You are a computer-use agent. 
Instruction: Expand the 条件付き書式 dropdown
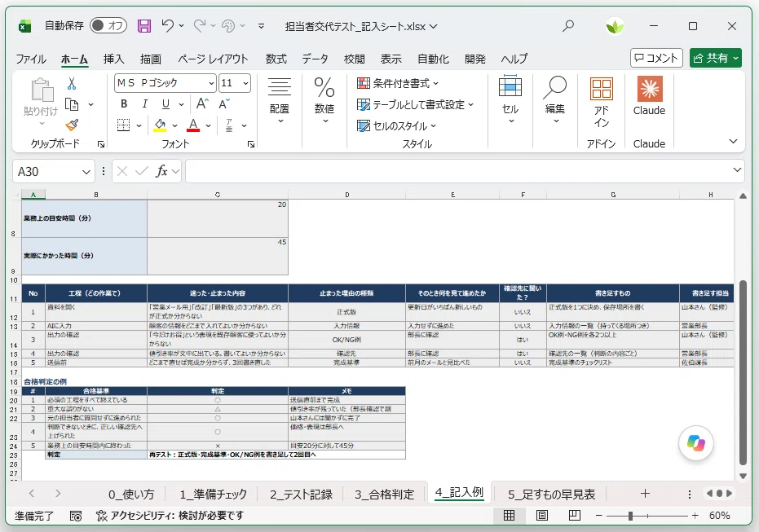pos(435,84)
